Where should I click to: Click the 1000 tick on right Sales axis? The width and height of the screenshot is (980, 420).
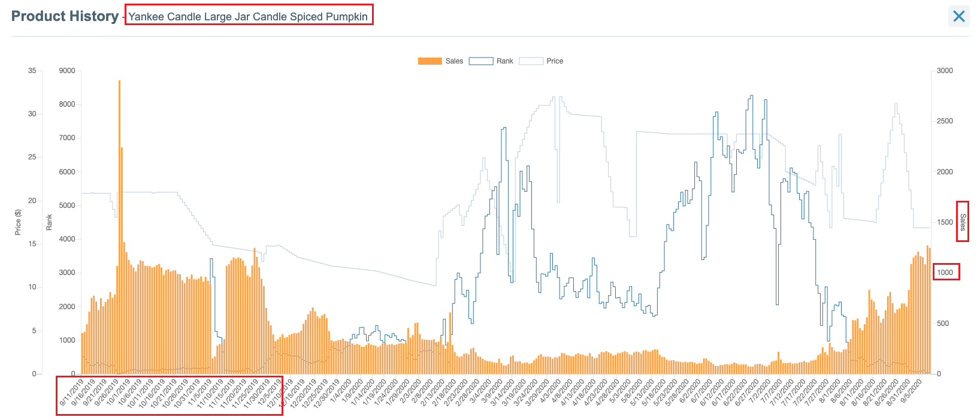[945, 273]
